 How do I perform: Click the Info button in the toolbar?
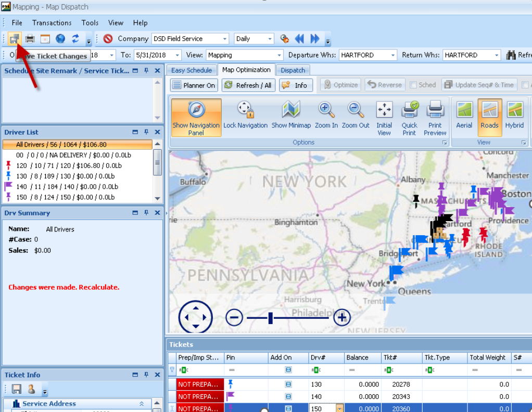[x=295, y=84]
